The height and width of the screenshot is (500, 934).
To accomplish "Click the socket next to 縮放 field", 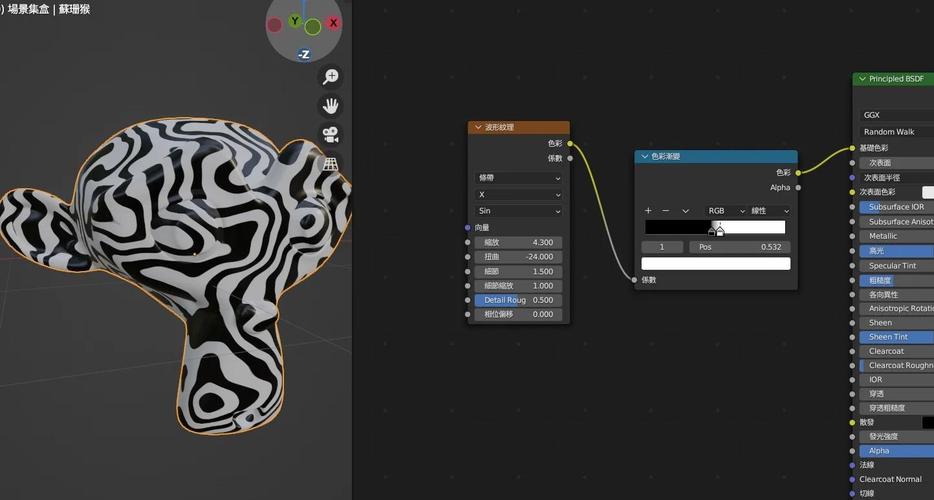I will pos(468,243).
